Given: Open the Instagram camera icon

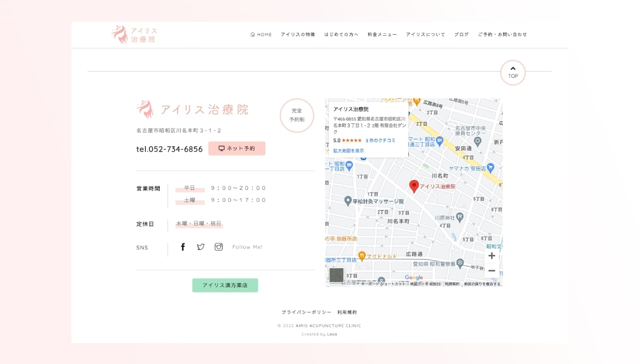Looking at the screenshot, I should (x=218, y=247).
